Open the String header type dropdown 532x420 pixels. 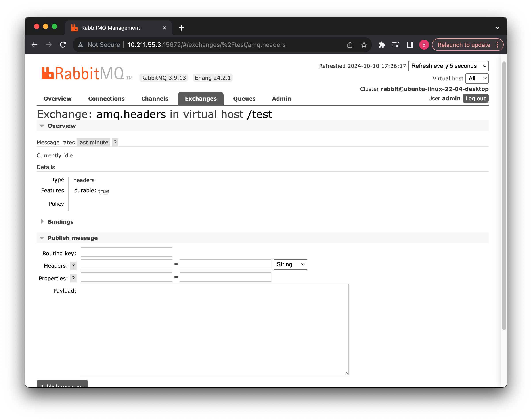(290, 265)
